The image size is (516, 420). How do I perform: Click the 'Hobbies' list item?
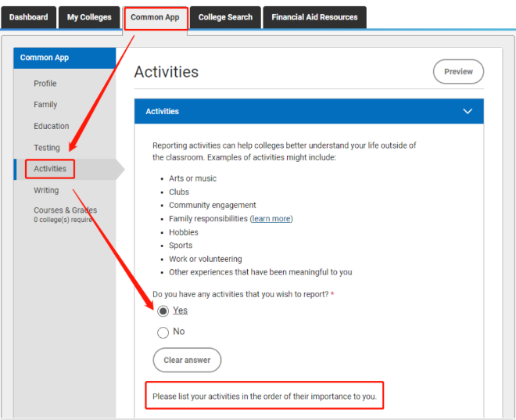tap(184, 232)
